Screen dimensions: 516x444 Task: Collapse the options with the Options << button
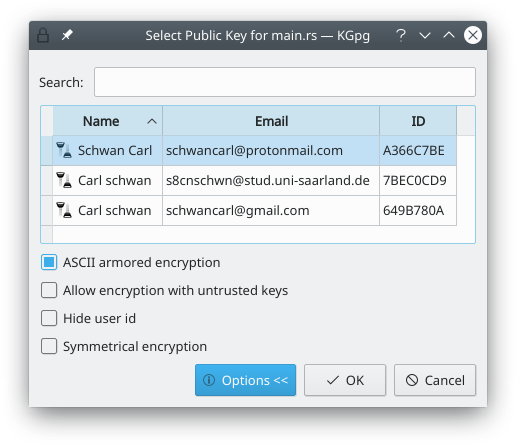click(x=245, y=380)
